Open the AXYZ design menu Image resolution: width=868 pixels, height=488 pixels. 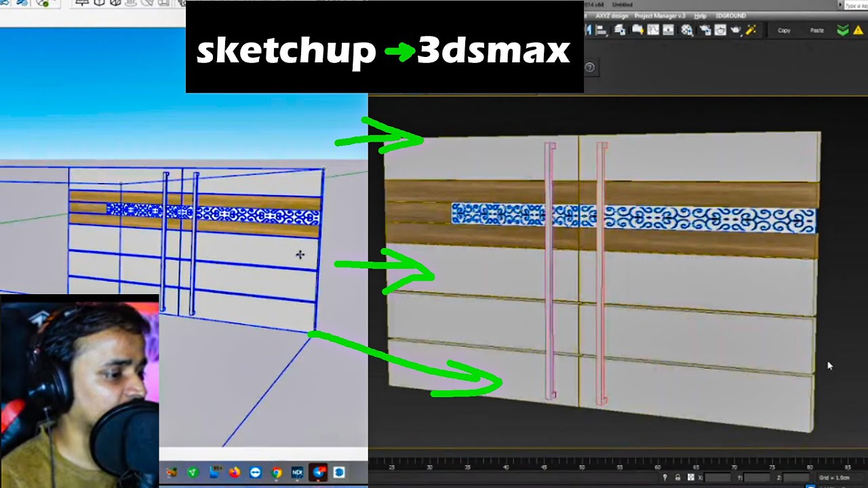(612, 16)
